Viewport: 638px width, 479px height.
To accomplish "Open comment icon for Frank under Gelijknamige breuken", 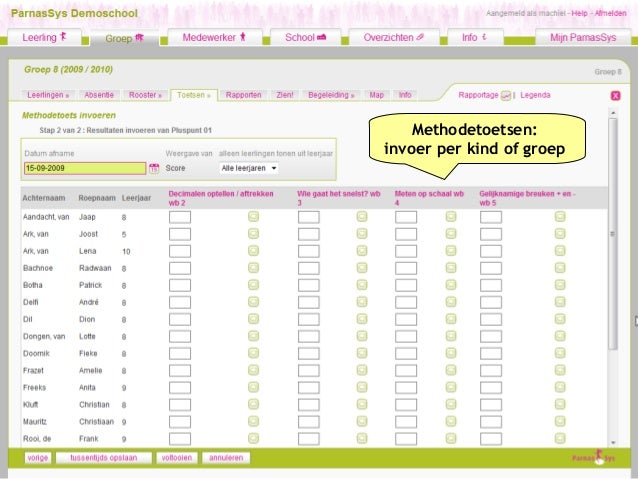I will point(560,438).
